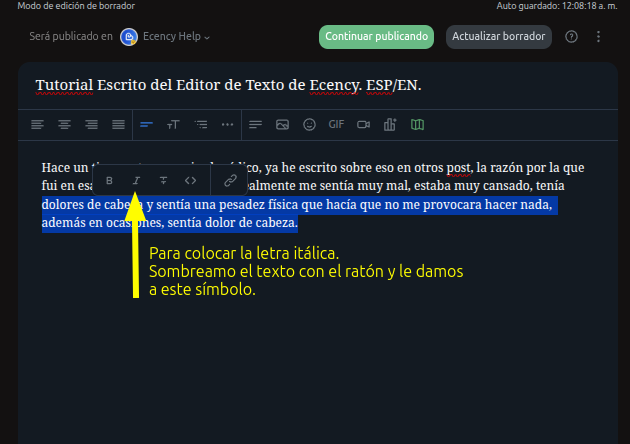Apply code formatting from floating toolbar
The image size is (630, 444).
click(x=190, y=180)
